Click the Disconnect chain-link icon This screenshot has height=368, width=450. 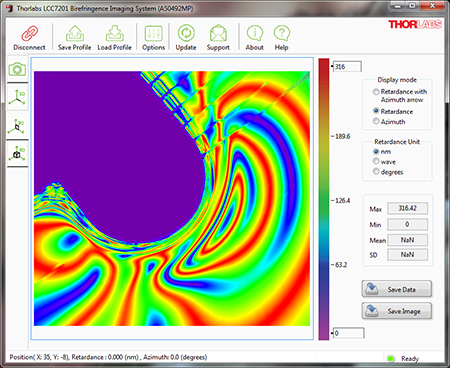point(29,33)
